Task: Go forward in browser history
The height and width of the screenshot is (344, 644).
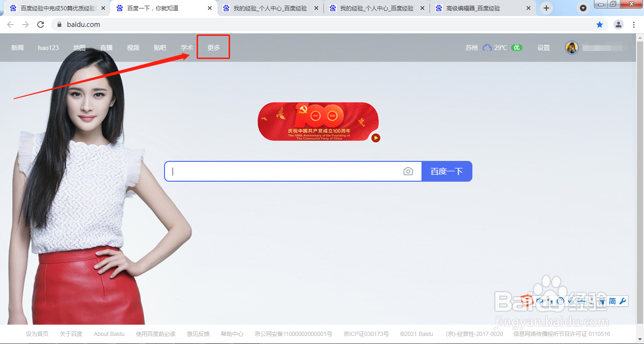Action: pyautogui.click(x=25, y=25)
